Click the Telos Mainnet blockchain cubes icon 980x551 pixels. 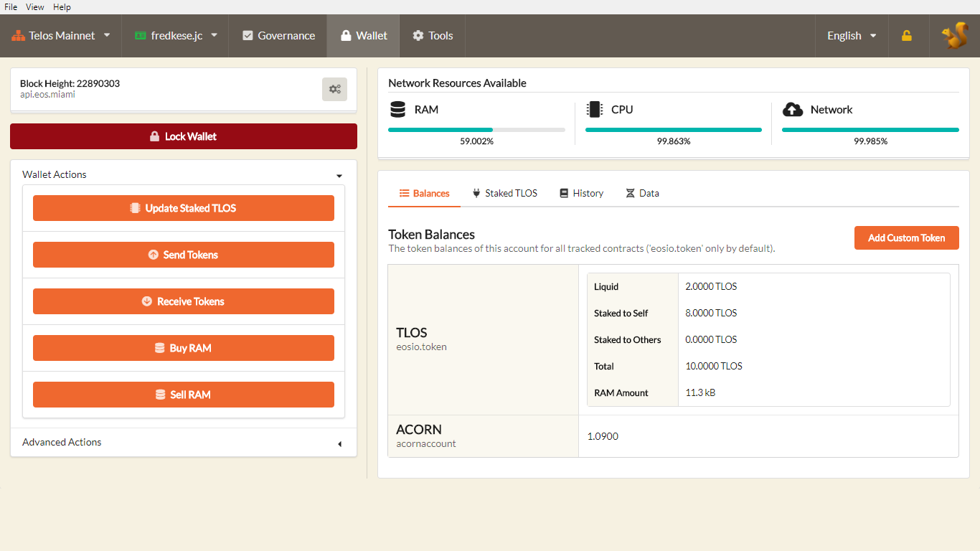(x=18, y=35)
